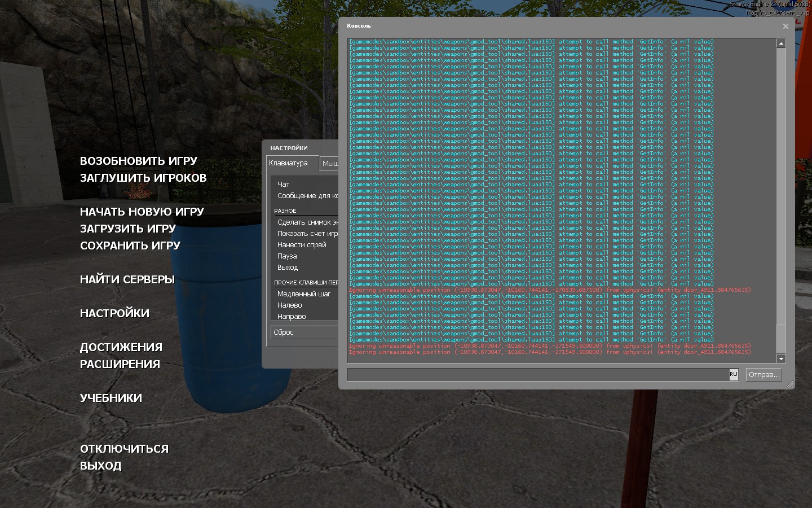Open УЧЕБНИКИ tutorials entry
The width and height of the screenshot is (812, 508).
coord(111,398)
